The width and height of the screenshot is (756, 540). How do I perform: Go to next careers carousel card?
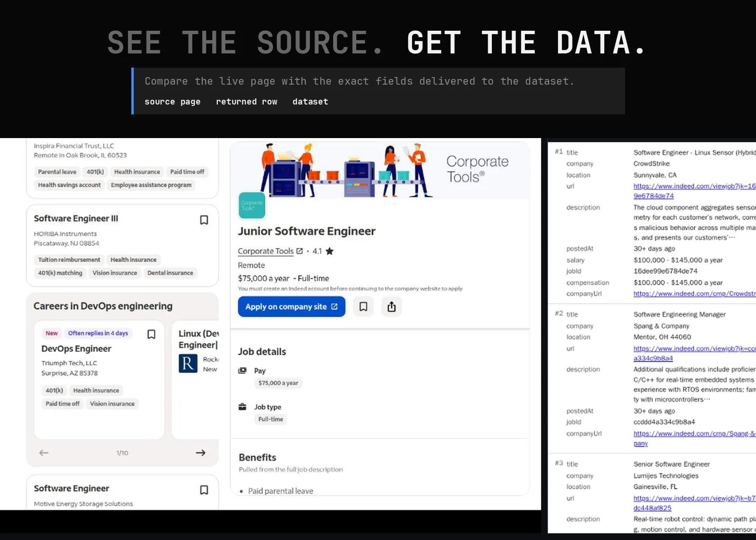tap(201, 453)
